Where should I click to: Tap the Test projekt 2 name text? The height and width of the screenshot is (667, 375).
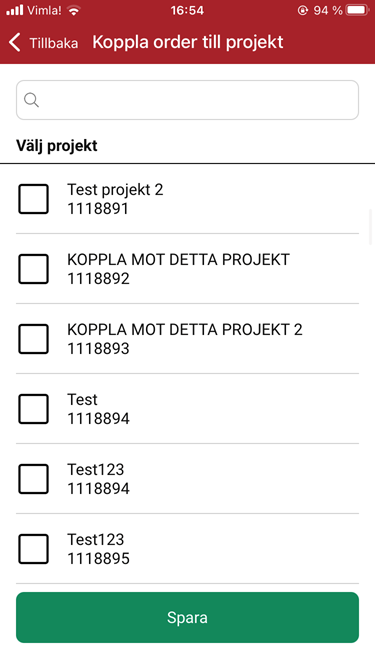point(115,189)
